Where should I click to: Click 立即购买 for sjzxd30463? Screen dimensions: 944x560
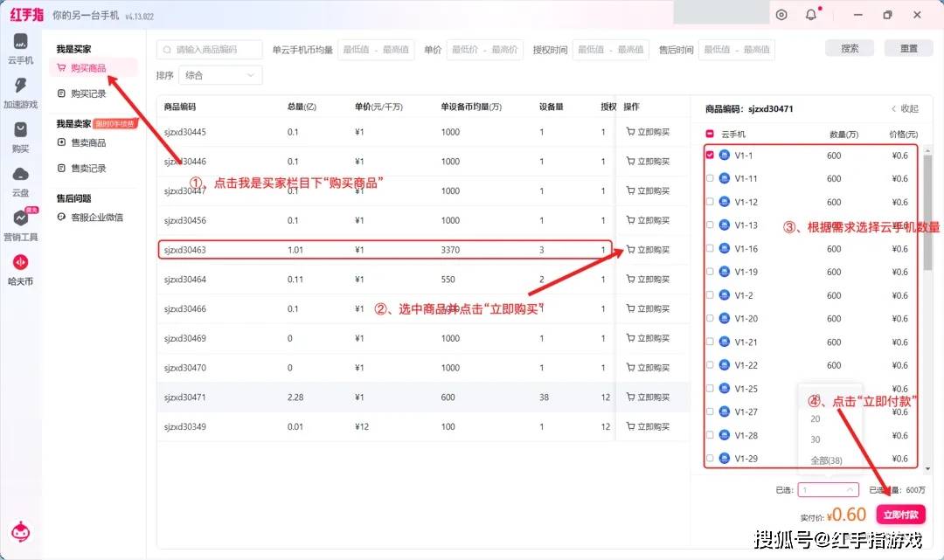tap(648, 250)
